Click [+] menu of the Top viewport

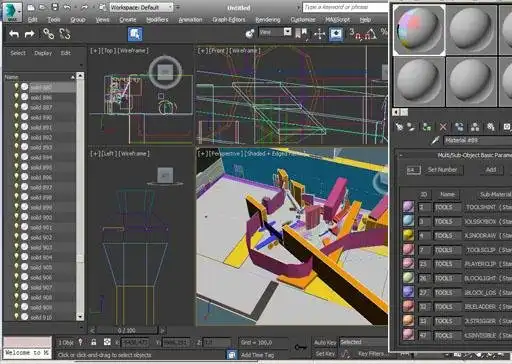(x=95, y=51)
